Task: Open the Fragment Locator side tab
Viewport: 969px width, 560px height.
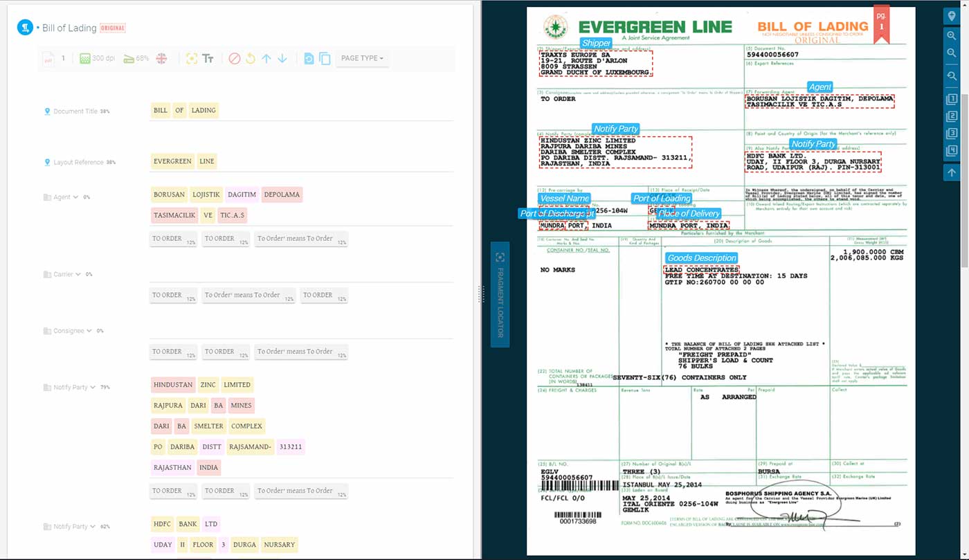Action: [500, 293]
